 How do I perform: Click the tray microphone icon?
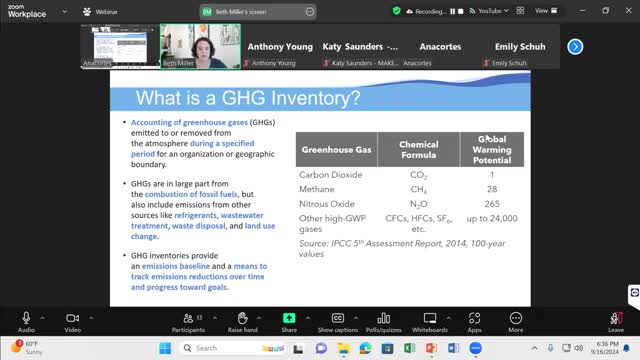[551, 348]
